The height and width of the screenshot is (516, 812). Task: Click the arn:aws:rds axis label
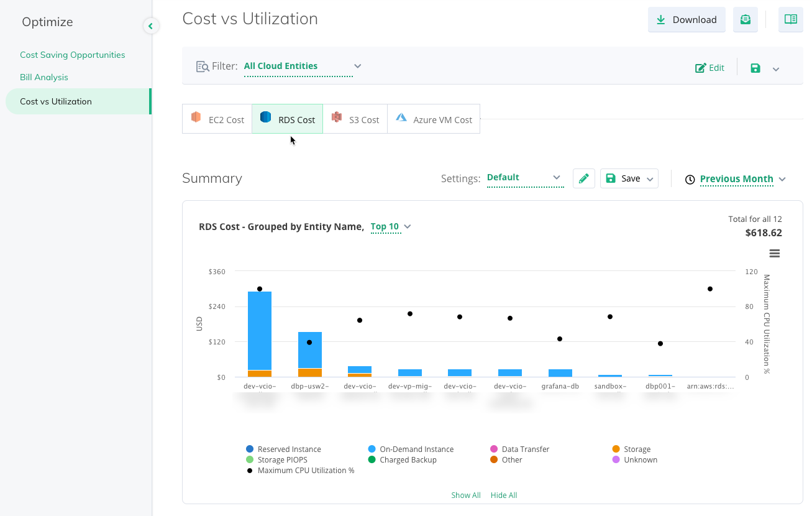710,386
